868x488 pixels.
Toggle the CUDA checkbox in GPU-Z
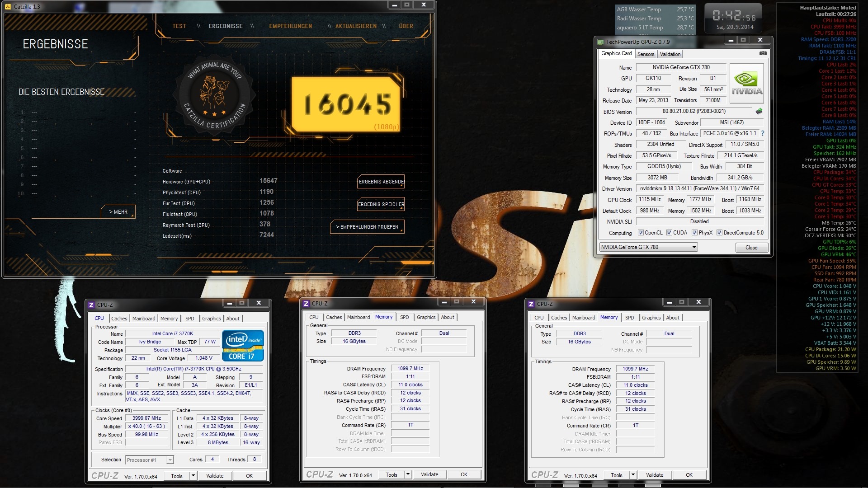(x=669, y=233)
